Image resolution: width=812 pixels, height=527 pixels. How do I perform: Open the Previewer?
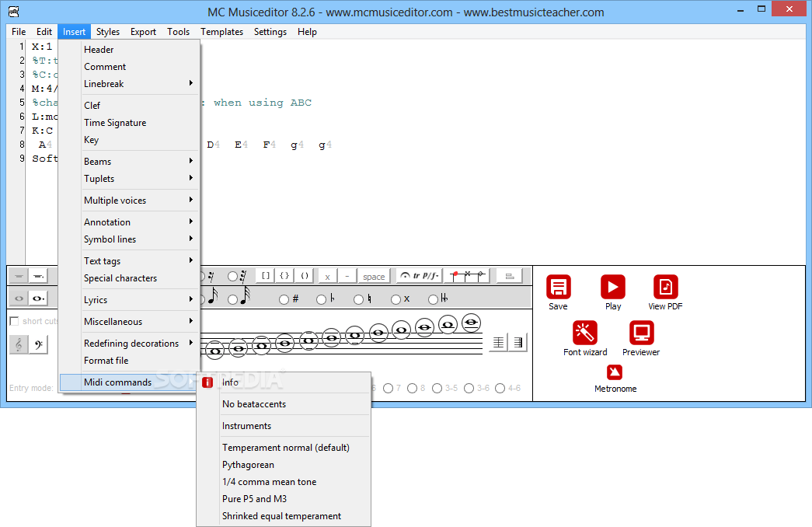click(x=642, y=333)
